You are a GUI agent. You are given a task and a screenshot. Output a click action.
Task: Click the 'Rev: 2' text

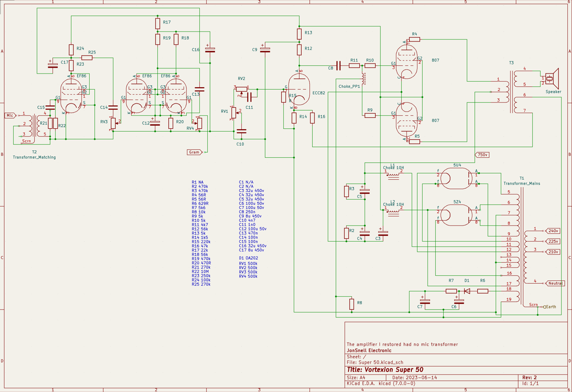click(x=530, y=378)
